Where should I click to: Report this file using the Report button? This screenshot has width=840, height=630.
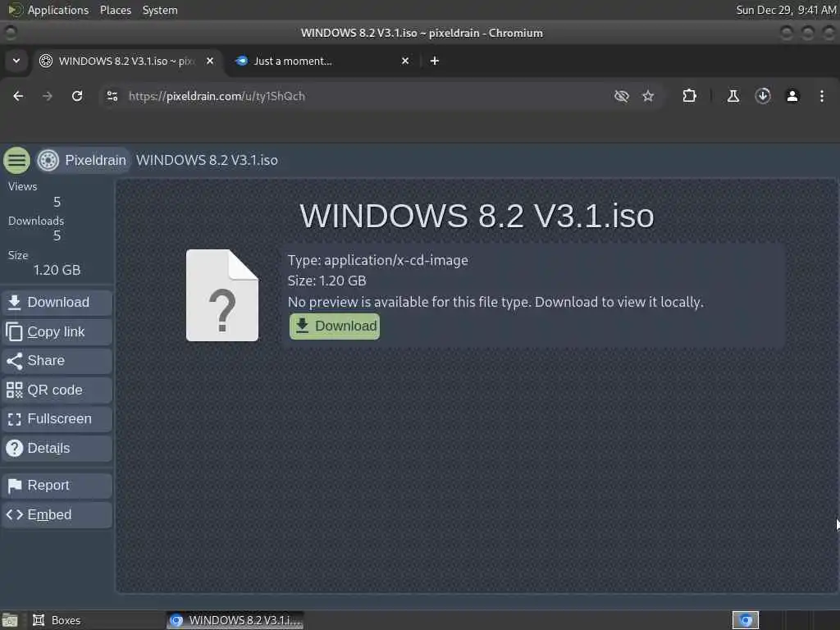(57, 486)
